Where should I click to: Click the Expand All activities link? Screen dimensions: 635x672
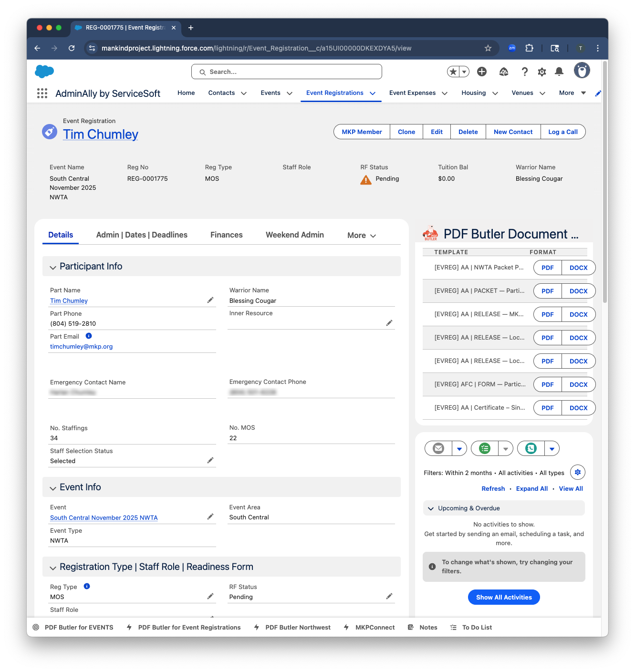tap(532, 488)
